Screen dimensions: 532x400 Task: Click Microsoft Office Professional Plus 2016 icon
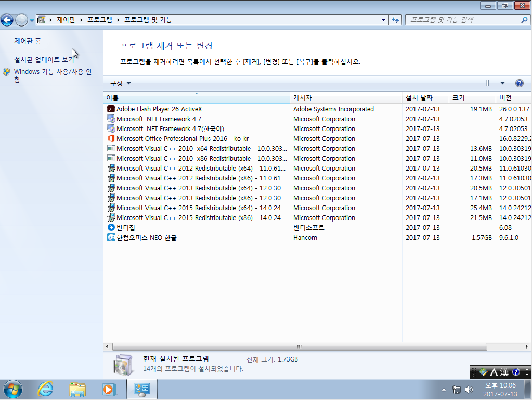111,138
